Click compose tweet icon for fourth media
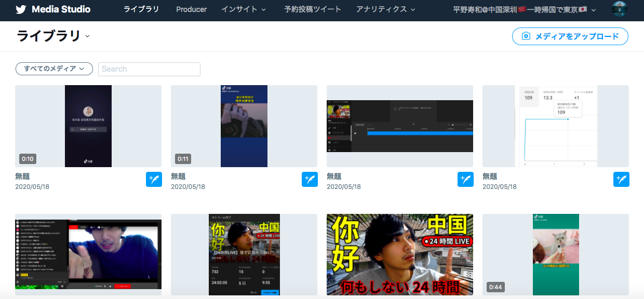Viewport: 644px width, 299px height. coord(621,179)
